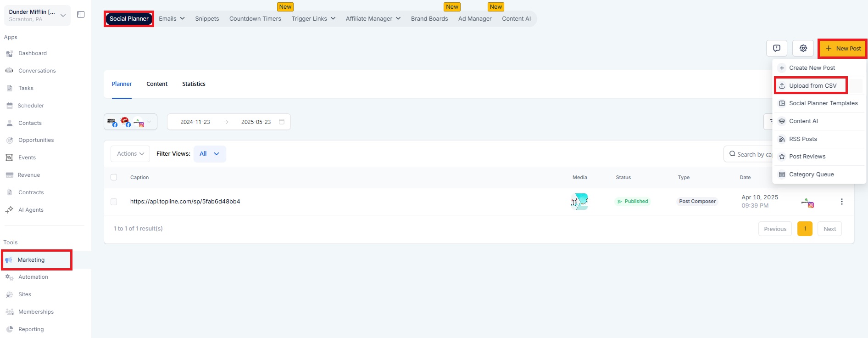Open the Actions dropdown

point(130,154)
